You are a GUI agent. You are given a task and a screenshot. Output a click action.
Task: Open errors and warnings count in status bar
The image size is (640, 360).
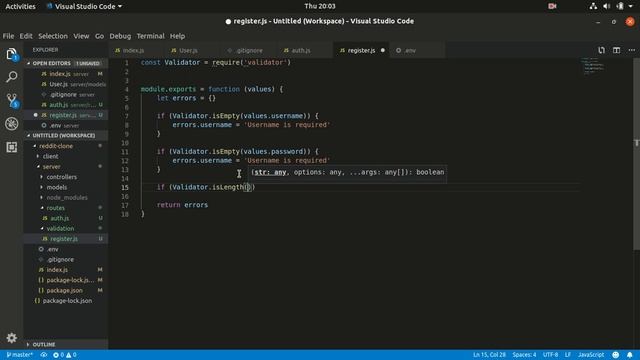(64, 355)
